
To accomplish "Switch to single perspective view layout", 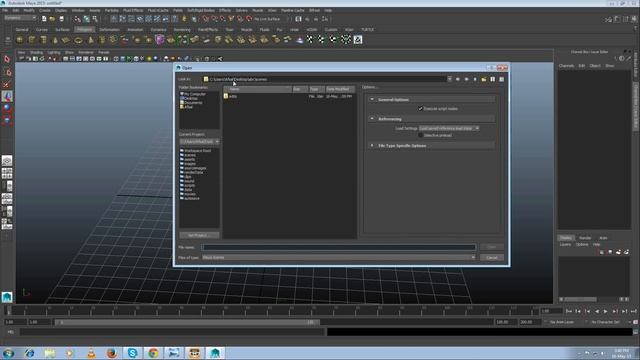I will 7,160.
